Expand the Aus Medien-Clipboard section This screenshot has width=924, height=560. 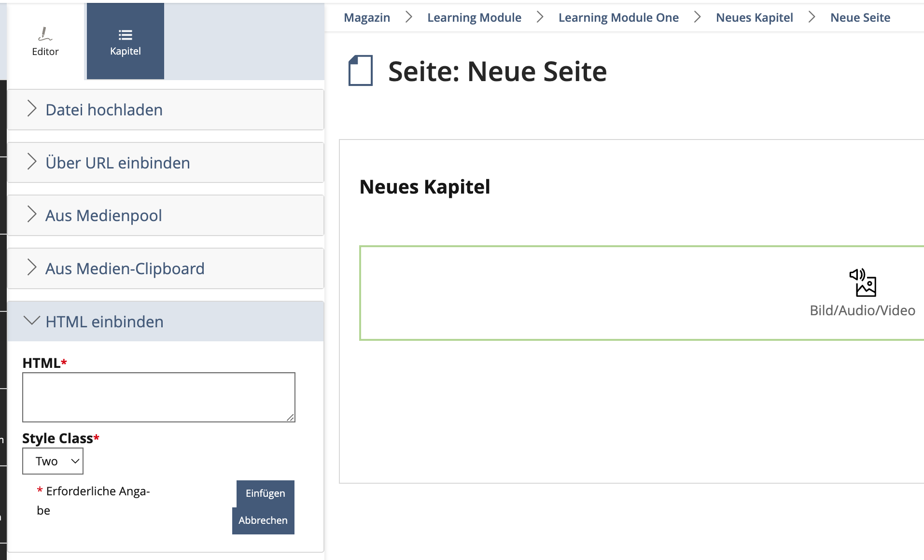(125, 268)
